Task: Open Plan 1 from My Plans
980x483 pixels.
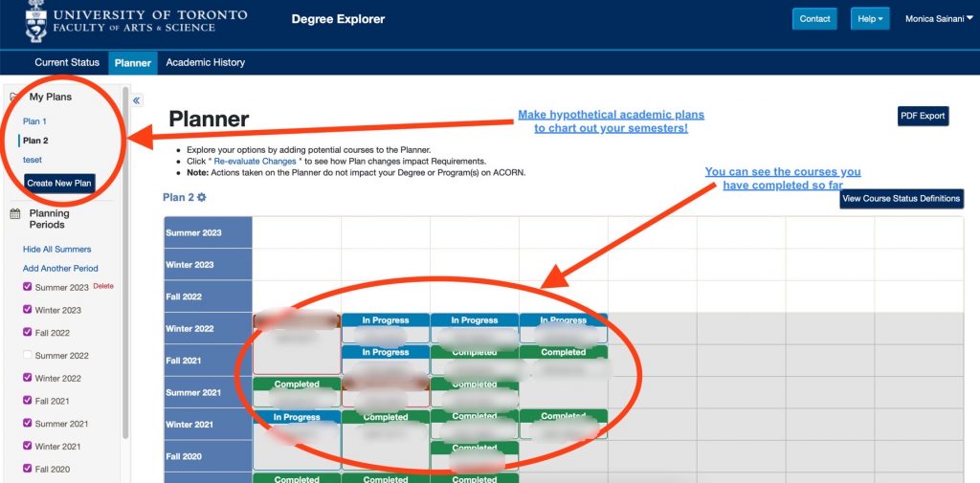Action: (34, 121)
